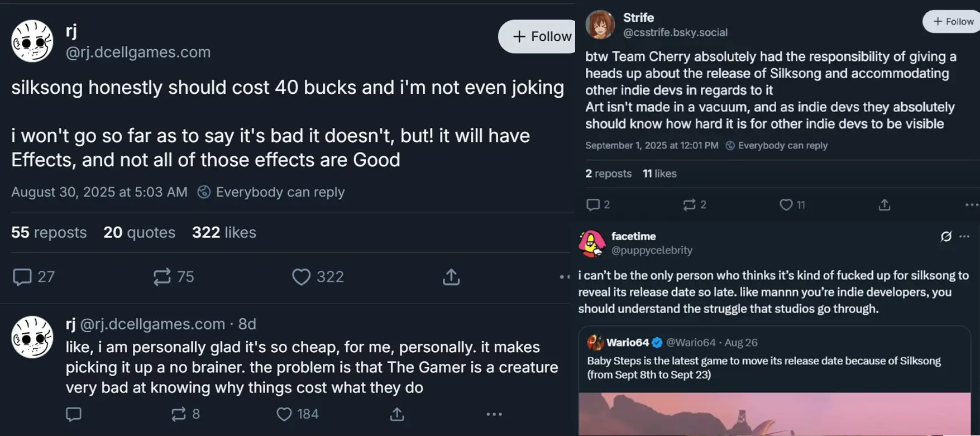Share rj's follow-up post
Image resolution: width=980 pixels, height=436 pixels.
(397, 414)
